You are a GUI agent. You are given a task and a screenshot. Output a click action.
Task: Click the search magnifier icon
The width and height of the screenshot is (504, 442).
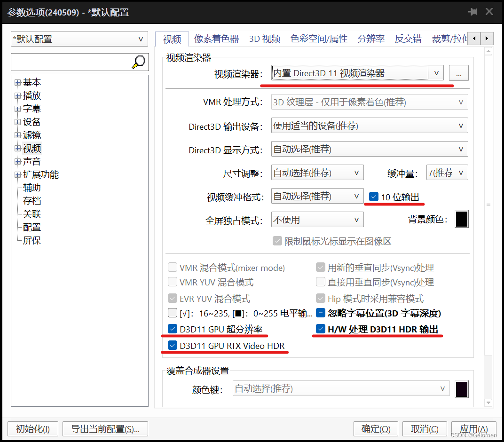point(138,62)
